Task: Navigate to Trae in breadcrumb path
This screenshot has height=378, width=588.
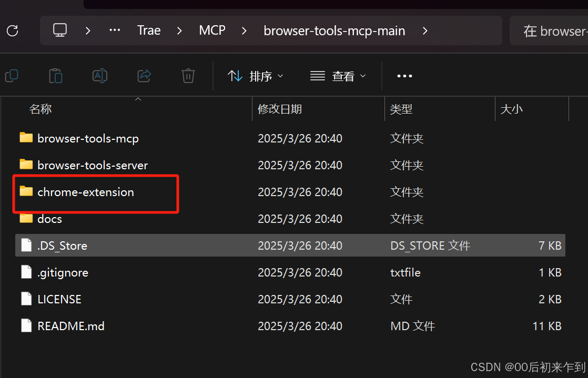Action: (x=149, y=30)
